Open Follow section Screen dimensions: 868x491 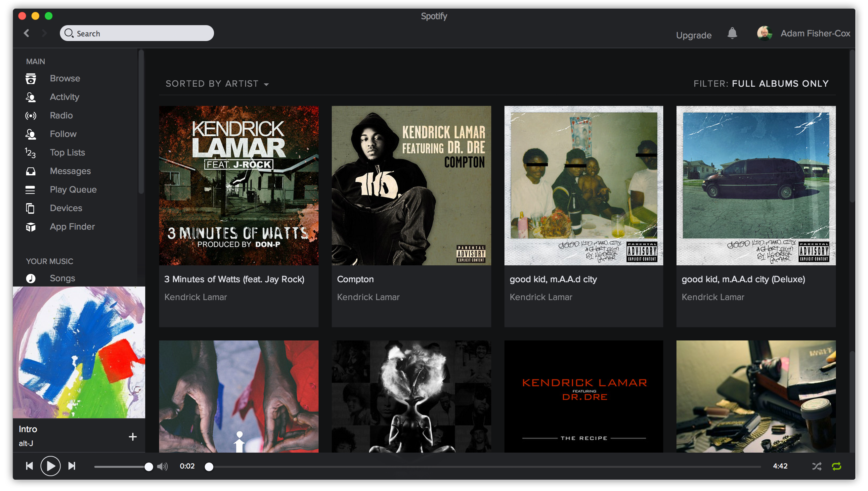pyautogui.click(x=63, y=134)
